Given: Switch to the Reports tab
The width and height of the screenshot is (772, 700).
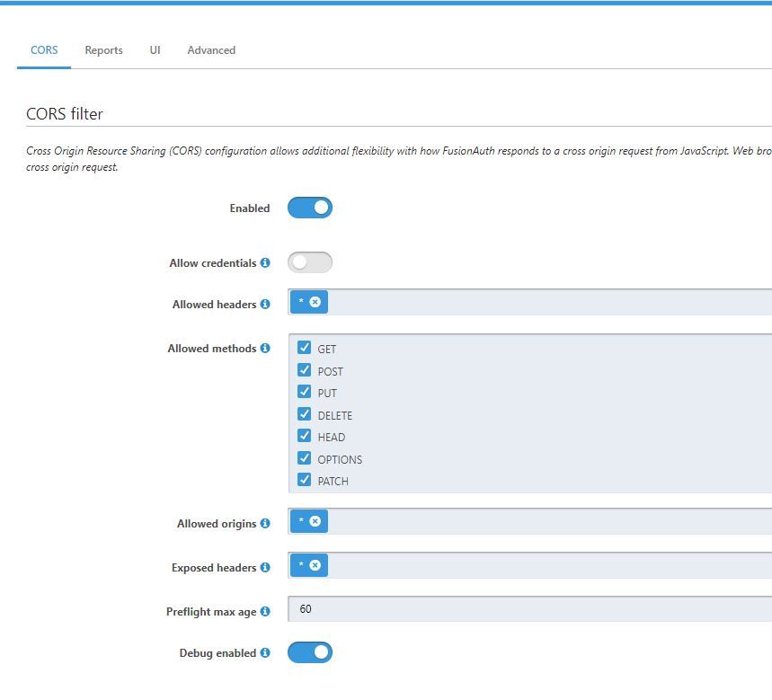Looking at the screenshot, I should pos(103,50).
